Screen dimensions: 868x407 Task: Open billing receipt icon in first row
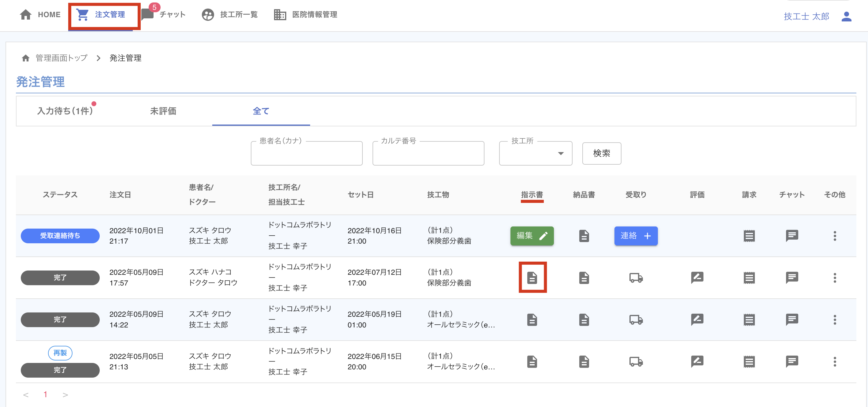coord(749,236)
